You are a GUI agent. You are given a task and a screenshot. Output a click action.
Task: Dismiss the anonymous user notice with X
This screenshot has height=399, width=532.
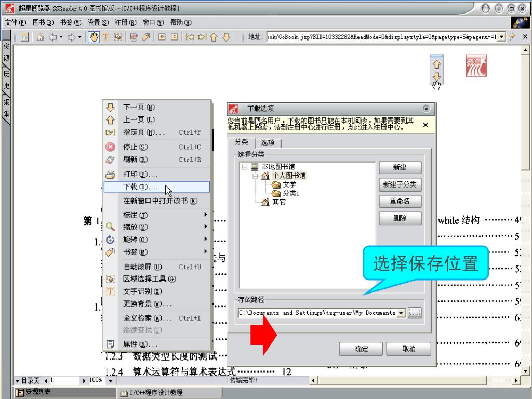pyautogui.click(x=425, y=125)
